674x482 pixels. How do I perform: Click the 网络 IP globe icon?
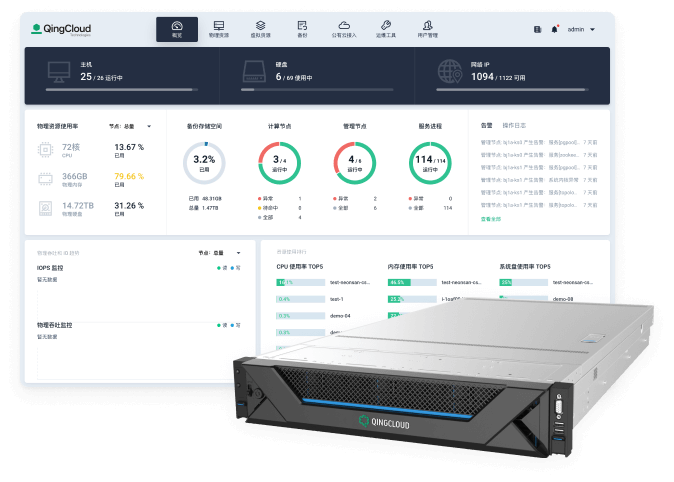[450, 71]
